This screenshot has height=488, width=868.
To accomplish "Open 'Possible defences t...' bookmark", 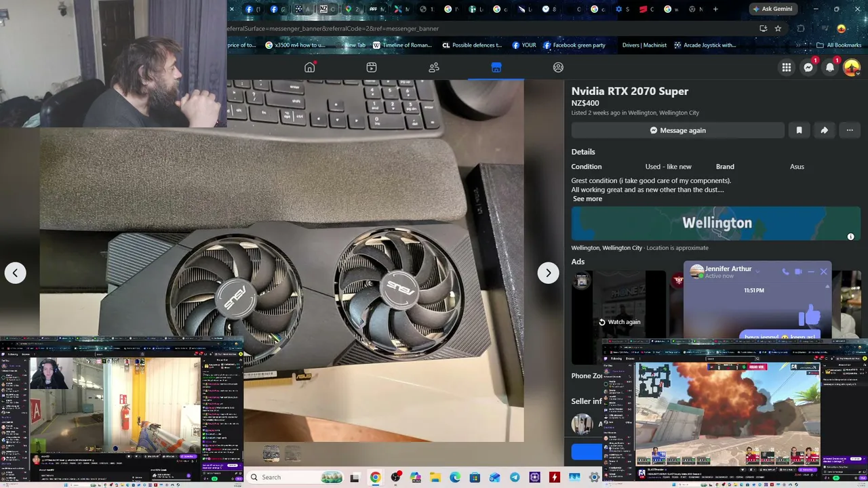I will (x=472, y=45).
